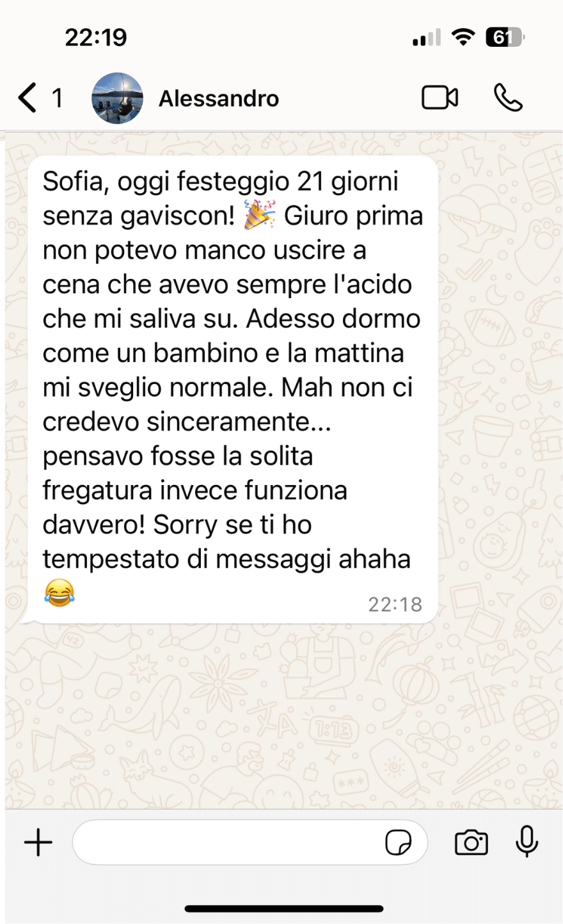This screenshot has width=563, height=924.
Task: Open the sticker picker in message field
Action: coord(398,842)
